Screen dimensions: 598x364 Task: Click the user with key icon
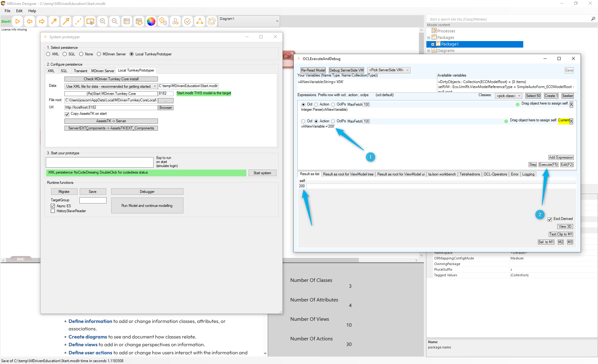tap(175, 21)
